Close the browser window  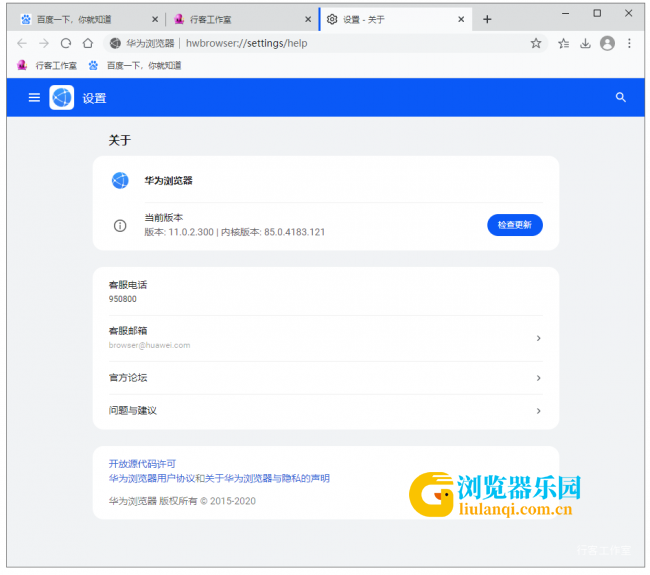pos(628,14)
